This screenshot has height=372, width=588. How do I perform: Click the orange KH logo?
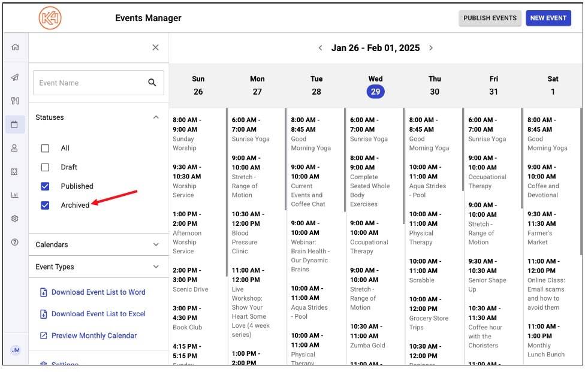click(50, 18)
